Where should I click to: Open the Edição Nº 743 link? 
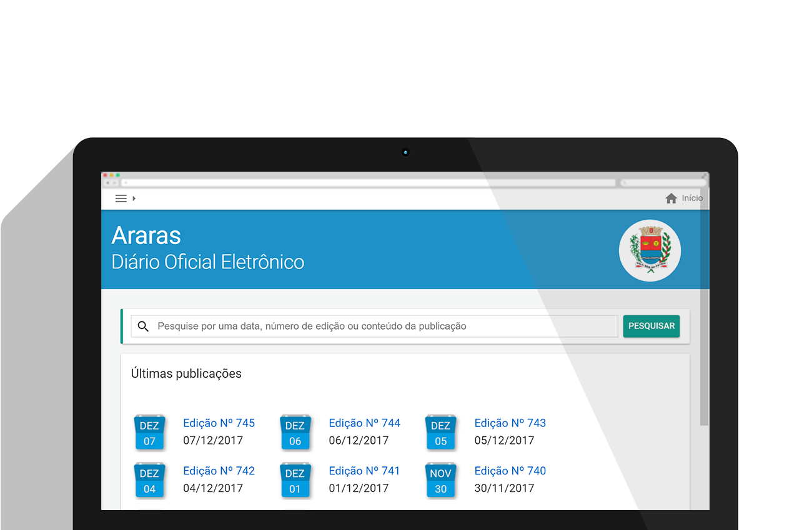(510, 423)
